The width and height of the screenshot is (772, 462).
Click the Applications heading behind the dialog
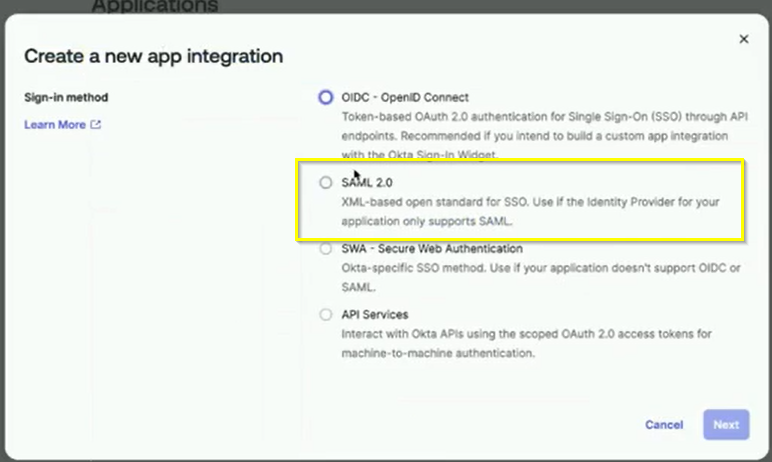(155, 6)
